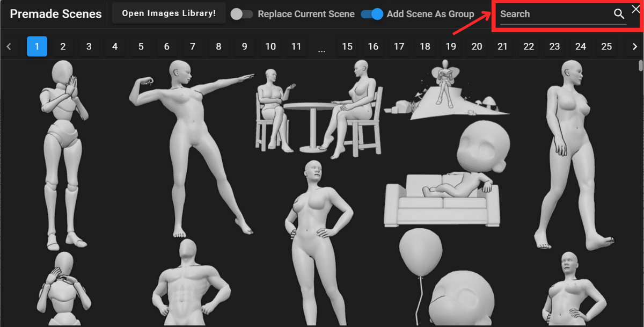Image resolution: width=644 pixels, height=327 pixels.
Task: Click the Open Images Library button
Action: coord(168,13)
